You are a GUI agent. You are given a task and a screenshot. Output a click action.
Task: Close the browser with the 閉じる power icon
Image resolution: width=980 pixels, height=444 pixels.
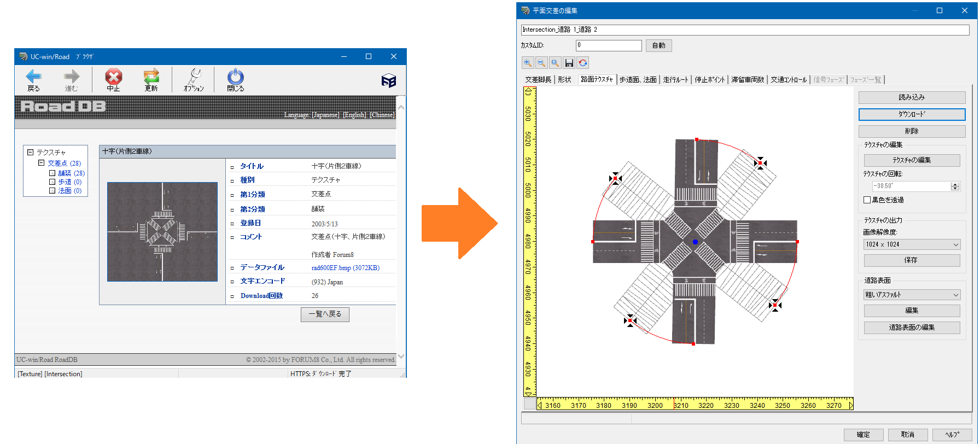[236, 77]
